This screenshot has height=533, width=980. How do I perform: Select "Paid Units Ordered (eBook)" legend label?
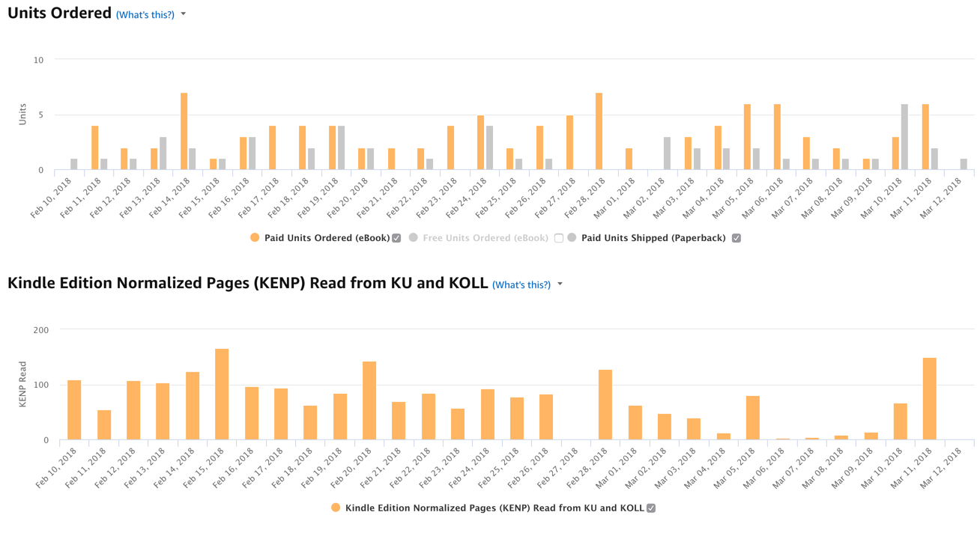point(327,238)
